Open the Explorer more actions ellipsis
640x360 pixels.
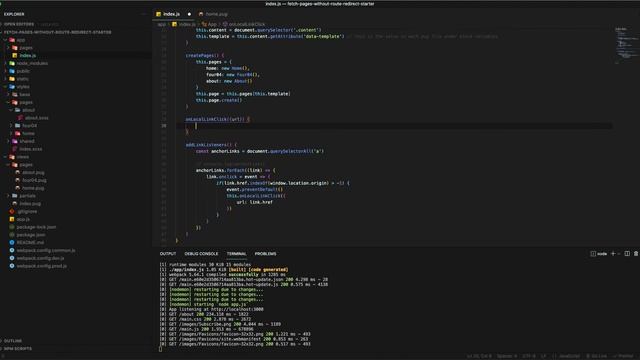[x=144, y=14]
